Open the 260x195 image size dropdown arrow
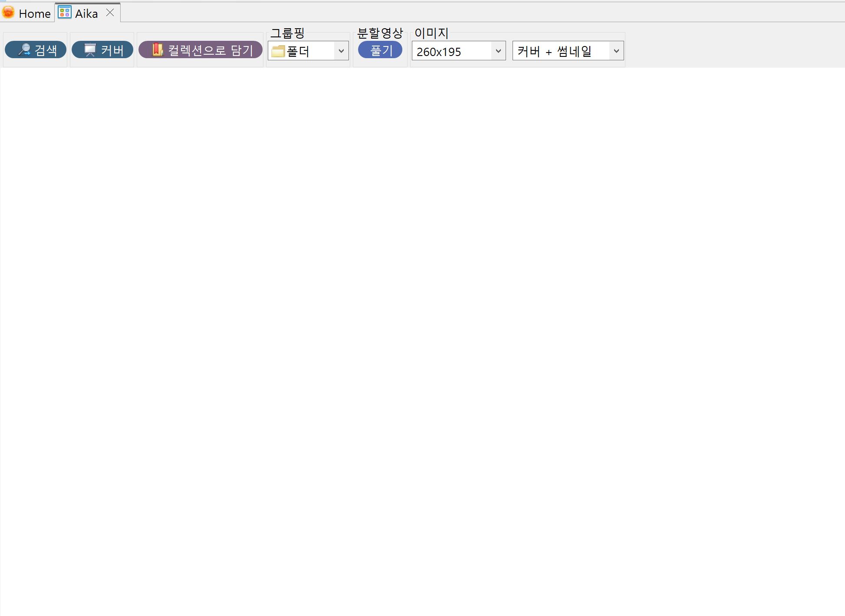The height and width of the screenshot is (616, 845). tap(498, 51)
